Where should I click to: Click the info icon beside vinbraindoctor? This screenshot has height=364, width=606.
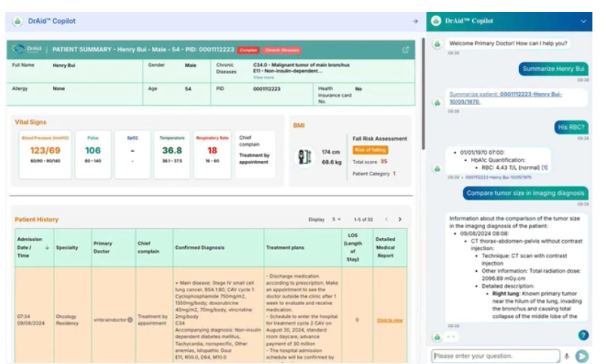pos(130,319)
